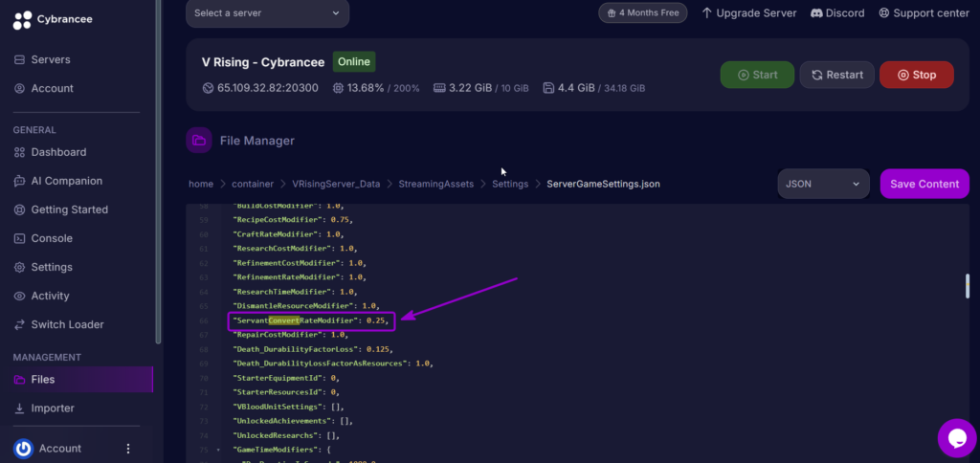Click the CraftRateModifier line

click(x=288, y=234)
